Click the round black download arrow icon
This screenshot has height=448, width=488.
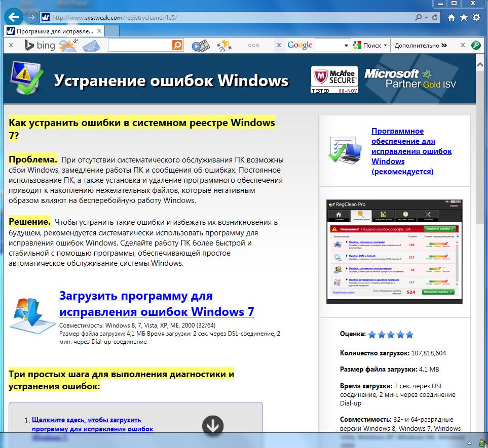(x=213, y=425)
